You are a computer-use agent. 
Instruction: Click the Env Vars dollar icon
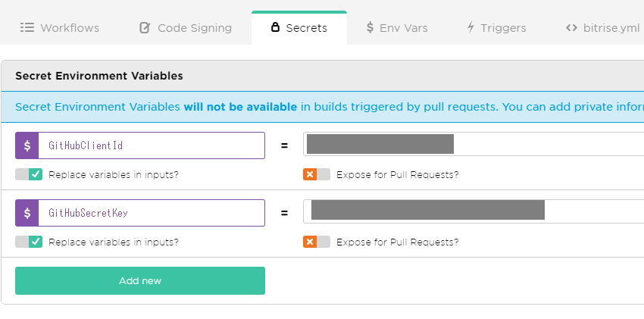(x=370, y=28)
